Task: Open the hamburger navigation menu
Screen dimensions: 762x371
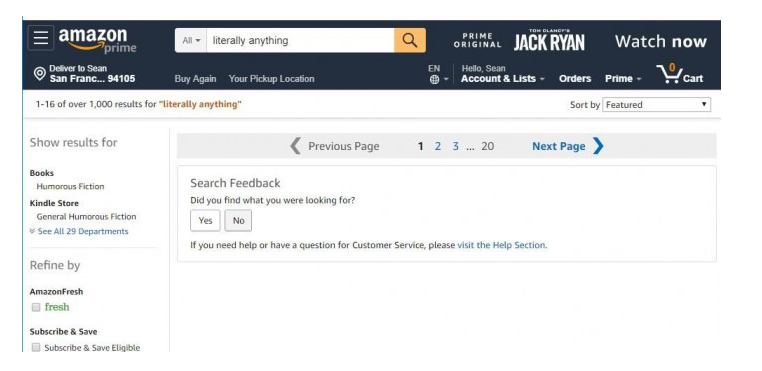Action: tap(41, 37)
